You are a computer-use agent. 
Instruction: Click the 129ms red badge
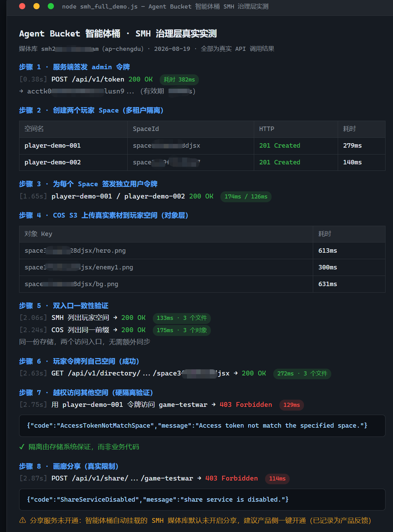[x=292, y=405]
